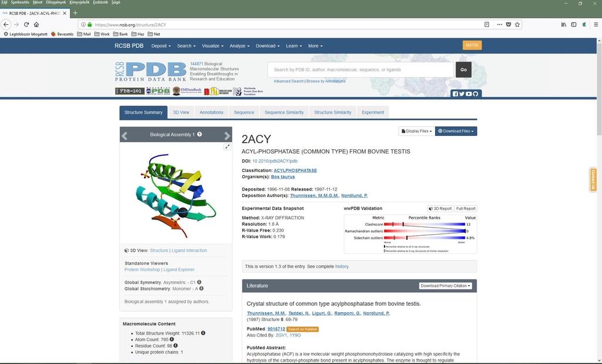The image size is (602, 364).
Task: Click the orange Contact Us side tab
Action: click(x=593, y=180)
